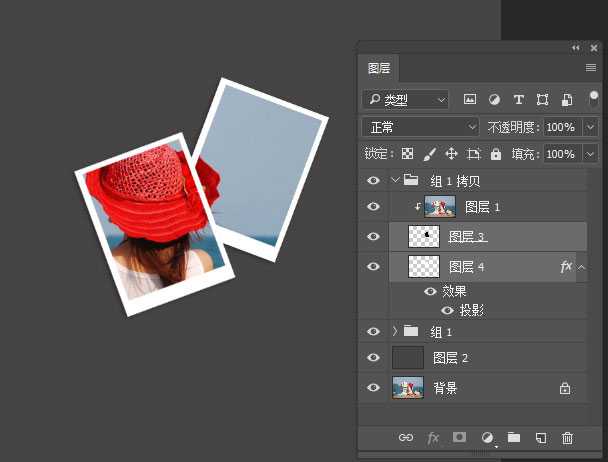Hide the 图层 3 layer visibility

(x=373, y=236)
